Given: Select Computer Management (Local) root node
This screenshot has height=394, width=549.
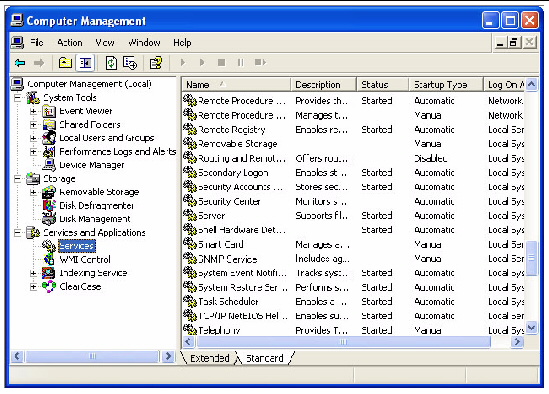Looking at the screenshot, I should click(x=89, y=84).
